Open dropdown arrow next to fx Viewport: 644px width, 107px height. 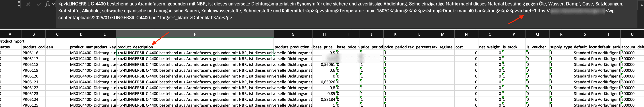pos(53,4)
